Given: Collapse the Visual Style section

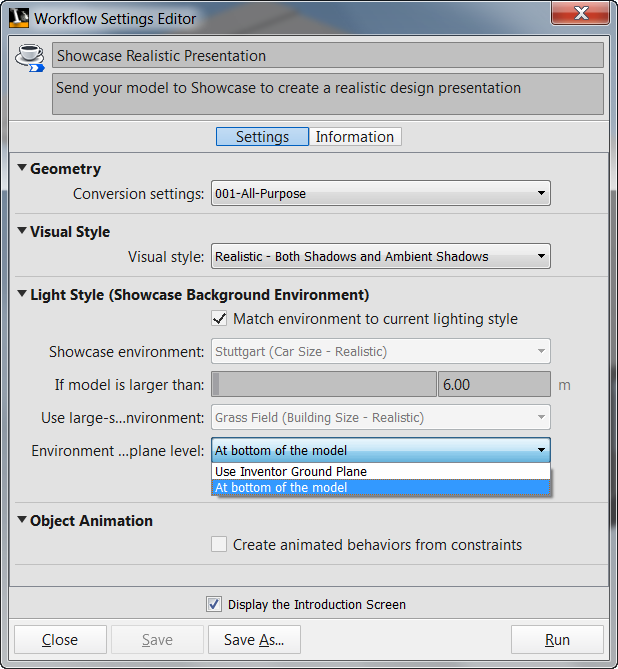Looking at the screenshot, I should 22,231.
